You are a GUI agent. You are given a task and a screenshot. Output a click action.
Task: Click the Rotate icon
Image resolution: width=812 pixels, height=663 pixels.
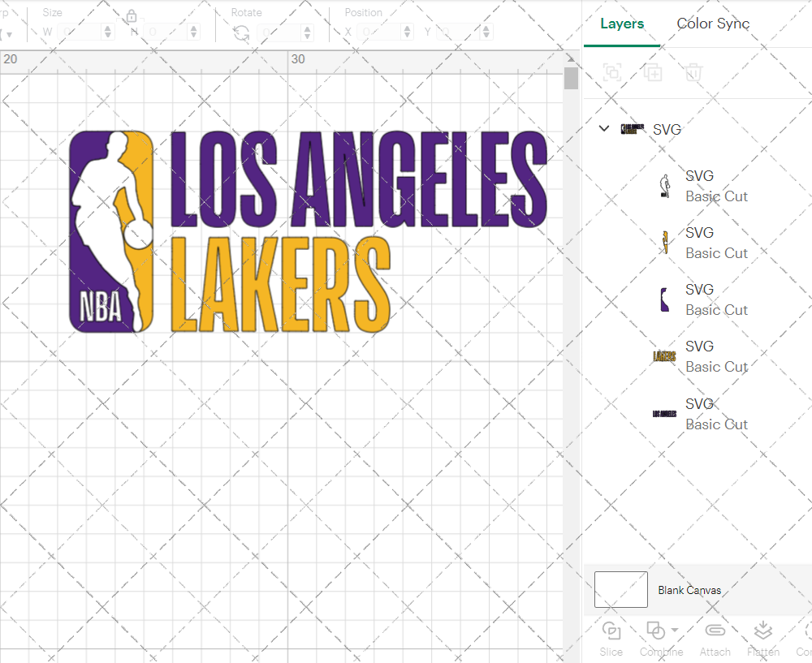(241, 32)
